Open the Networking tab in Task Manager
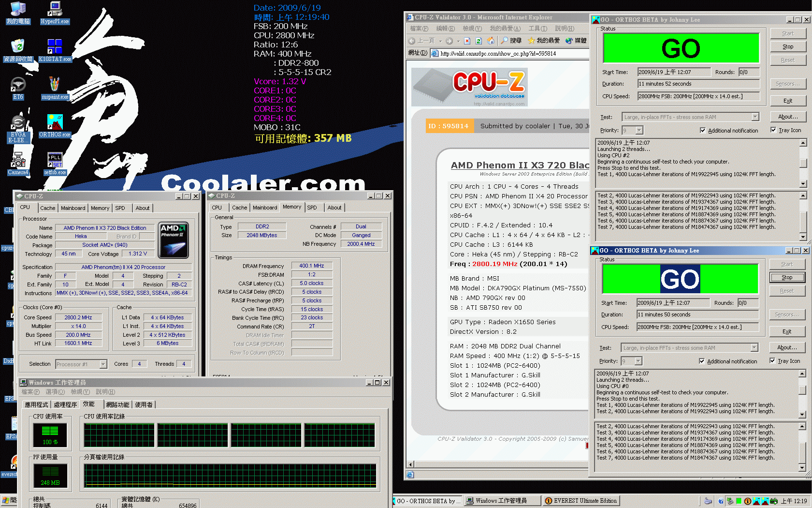 (117, 405)
